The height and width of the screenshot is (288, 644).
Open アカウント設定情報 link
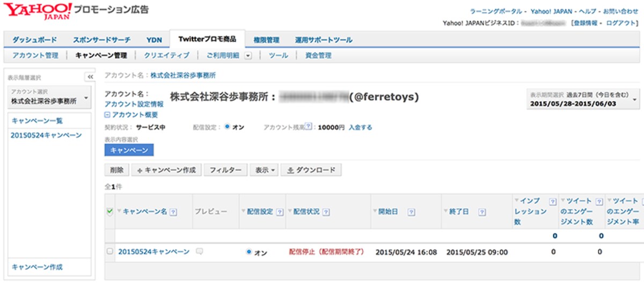(x=134, y=104)
